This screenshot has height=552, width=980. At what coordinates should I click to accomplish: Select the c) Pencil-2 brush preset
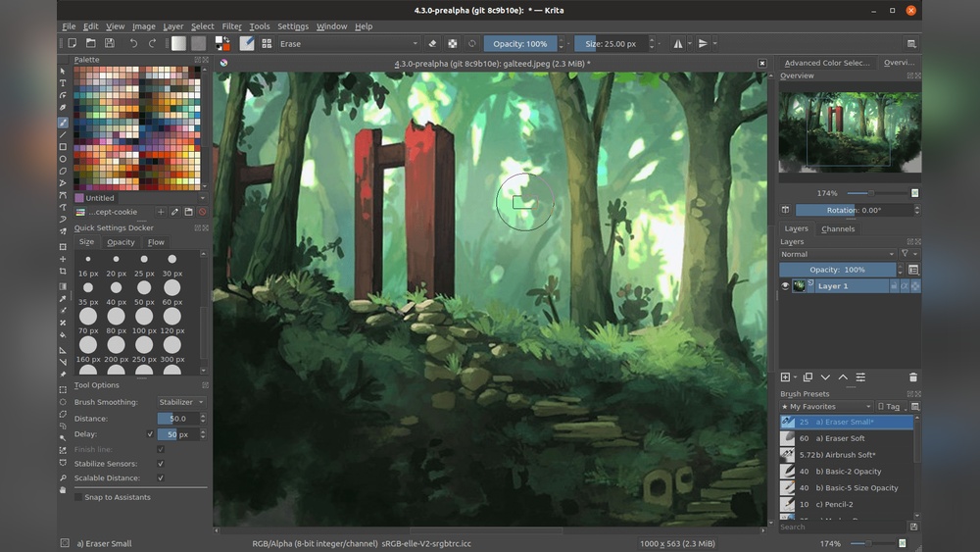coord(847,504)
